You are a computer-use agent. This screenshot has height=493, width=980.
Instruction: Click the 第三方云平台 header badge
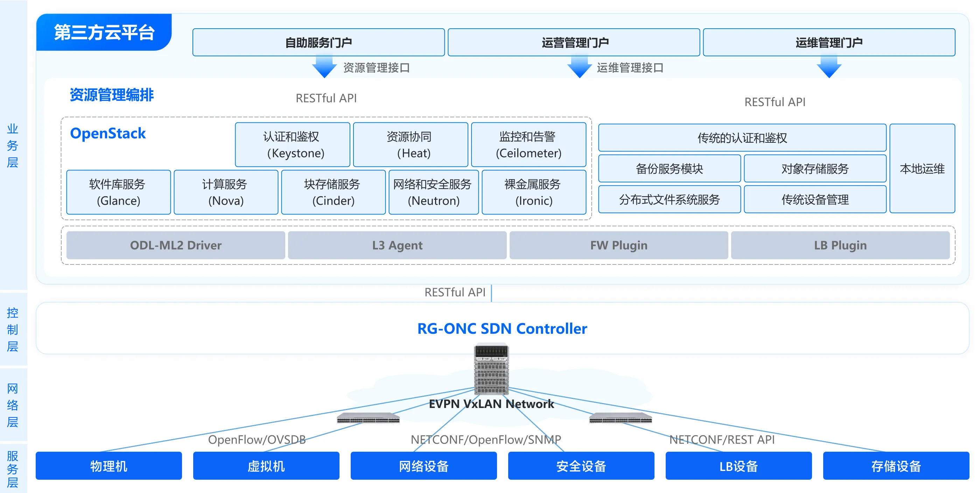104,32
